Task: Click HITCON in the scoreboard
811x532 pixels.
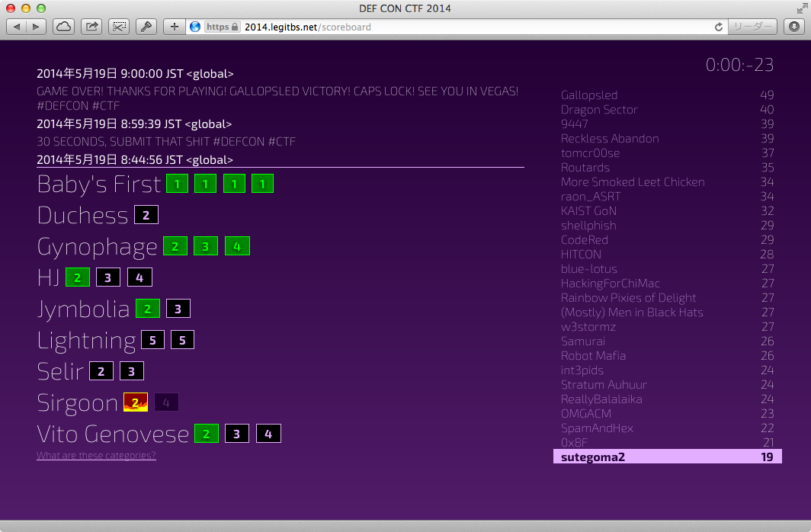Action: tap(581, 255)
